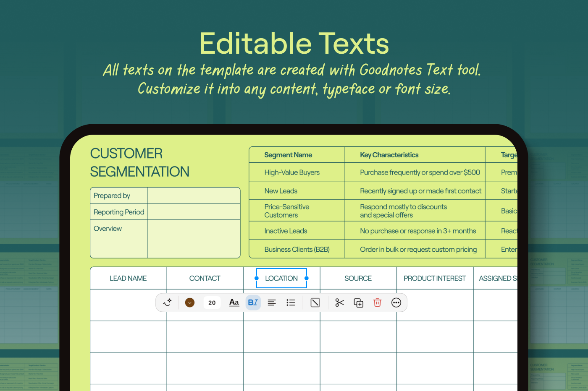Cut the selected text box with scissors
Screen dimensions: 588x391
[339, 302]
